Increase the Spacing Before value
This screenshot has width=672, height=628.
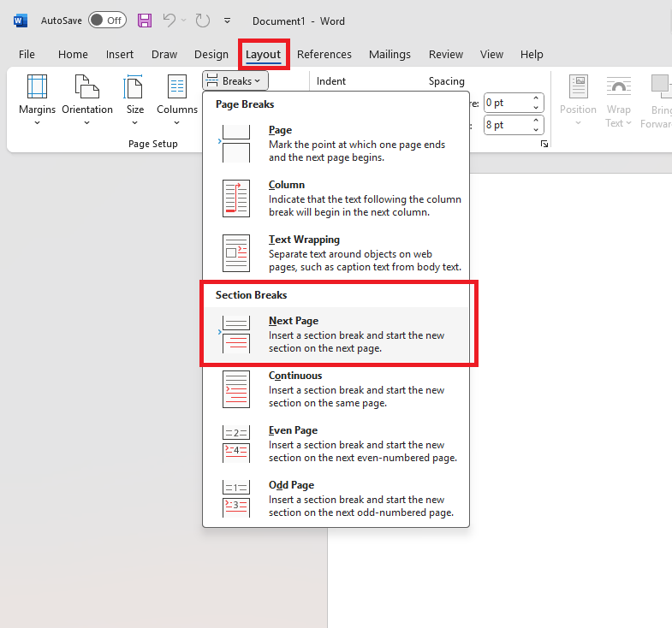click(537, 98)
